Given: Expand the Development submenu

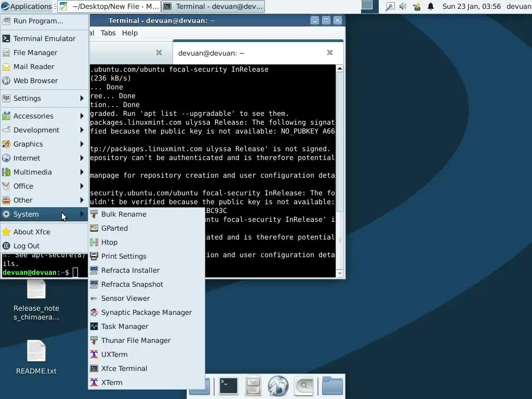Looking at the screenshot, I should [44, 130].
